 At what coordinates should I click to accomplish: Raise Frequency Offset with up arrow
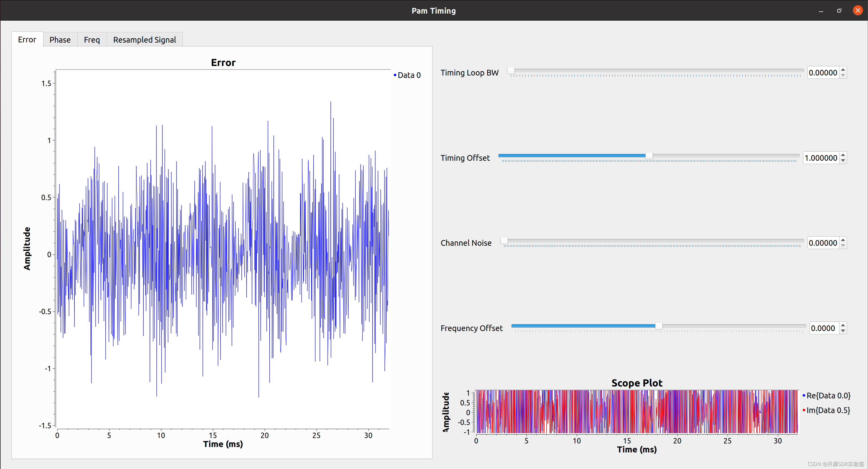pyautogui.click(x=843, y=325)
